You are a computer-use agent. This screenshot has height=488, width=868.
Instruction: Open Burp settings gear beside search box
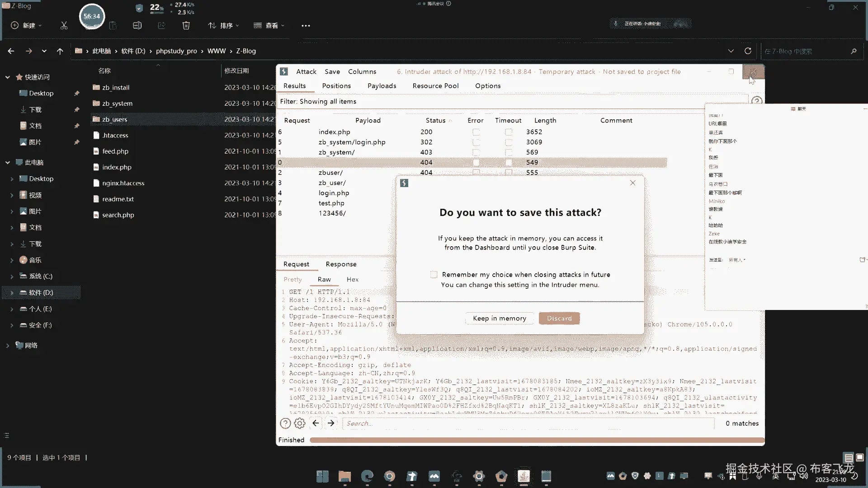tap(300, 423)
